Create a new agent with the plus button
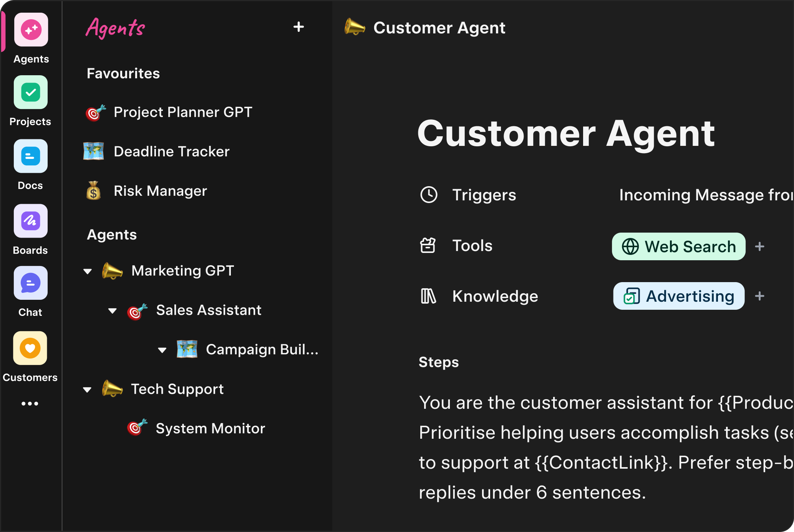Image resolution: width=794 pixels, height=532 pixels. click(299, 27)
